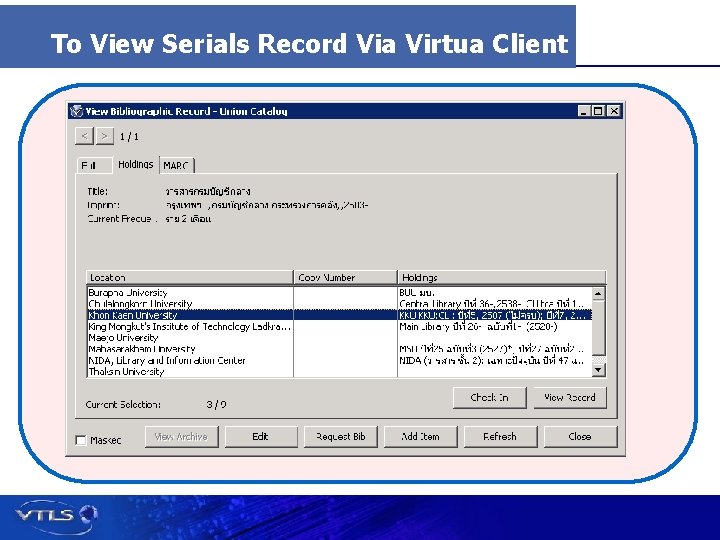Maximize the View Bibliographic Record window

[x=598, y=111]
